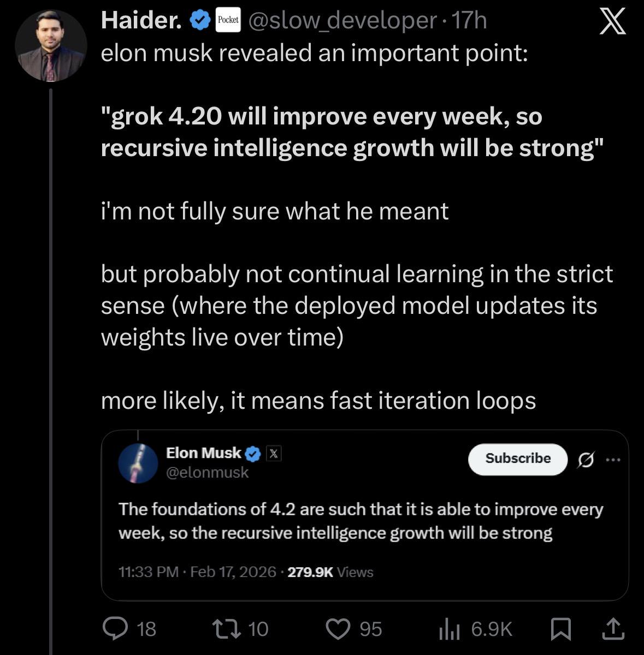Open the @slow_developer handle link
The width and height of the screenshot is (644, 655).
(x=341, y=21)
